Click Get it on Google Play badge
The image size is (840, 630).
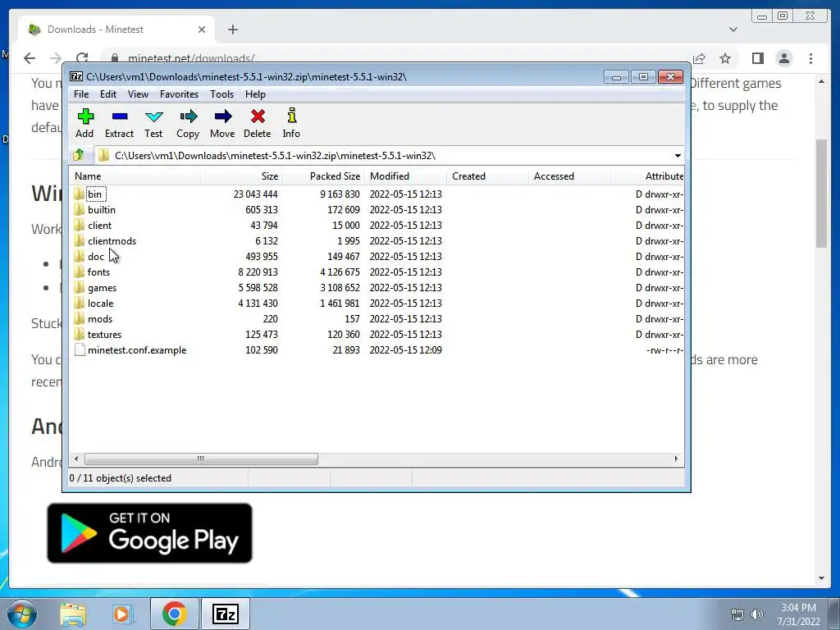149,533
